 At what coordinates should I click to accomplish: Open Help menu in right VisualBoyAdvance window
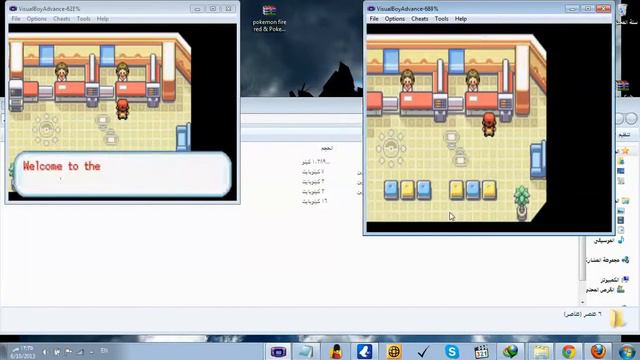click(461, 19)
